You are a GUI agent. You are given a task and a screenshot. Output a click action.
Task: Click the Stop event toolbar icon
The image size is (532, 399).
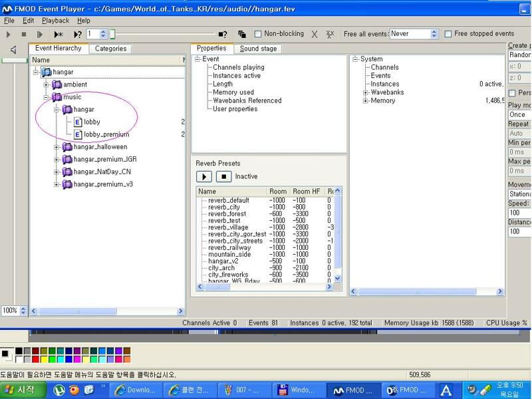click(24, 35)
